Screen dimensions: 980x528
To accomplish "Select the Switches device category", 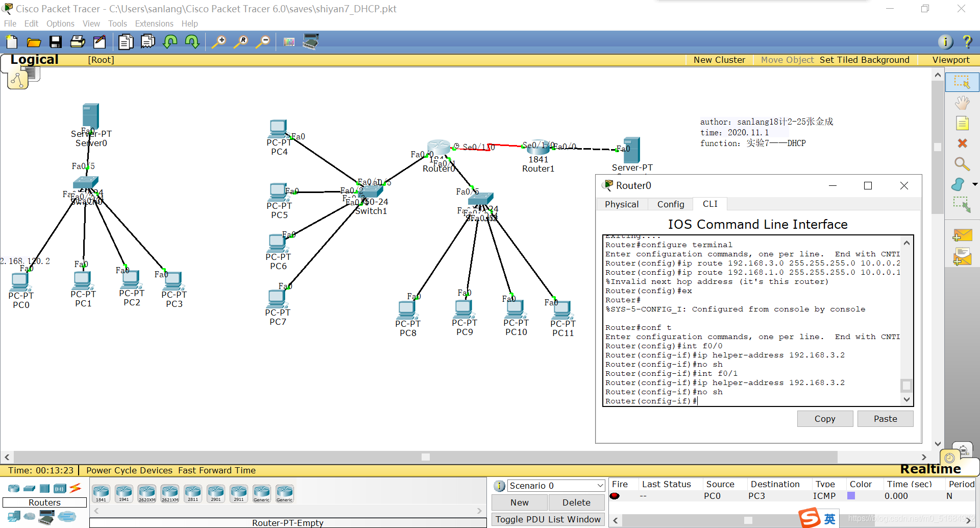I will [30, 488].
